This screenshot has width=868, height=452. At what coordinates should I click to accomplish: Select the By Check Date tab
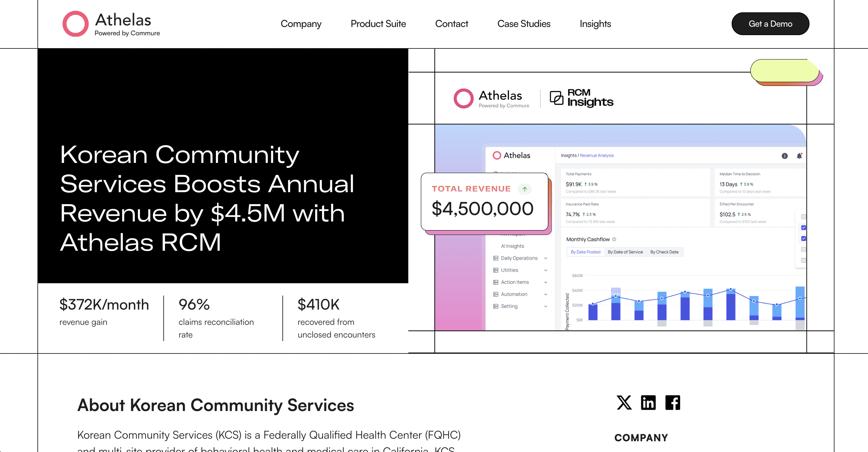(x=664, y=252)
